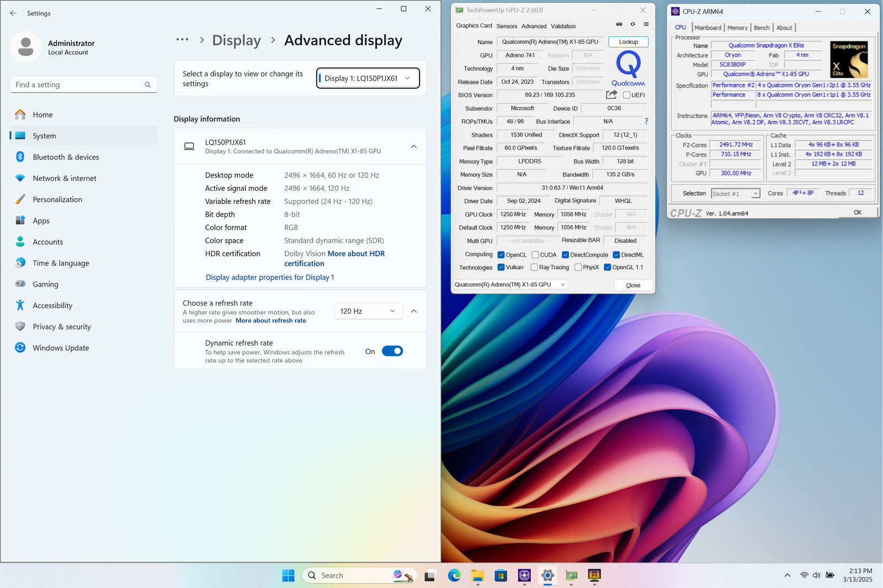Open Apps settings
883x588 pixels.
point(83,221)
